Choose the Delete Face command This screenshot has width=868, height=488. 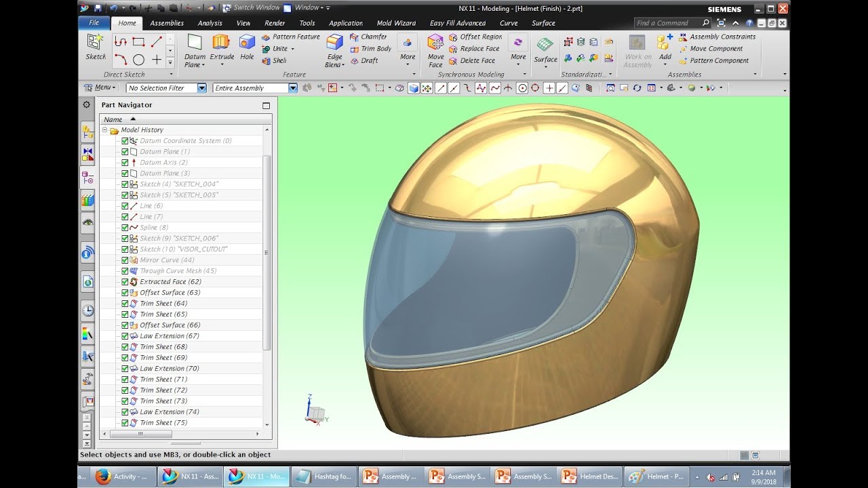point(472,60)
